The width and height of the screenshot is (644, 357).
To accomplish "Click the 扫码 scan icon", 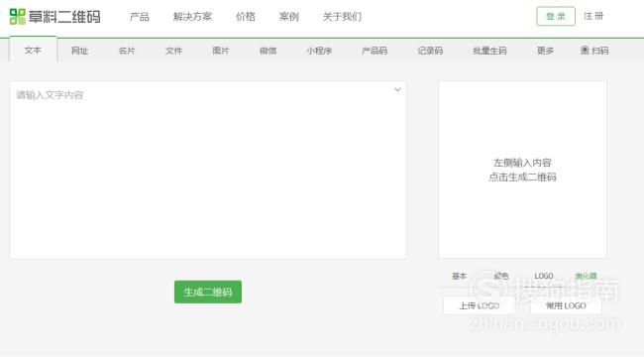I will click(585, 51).
